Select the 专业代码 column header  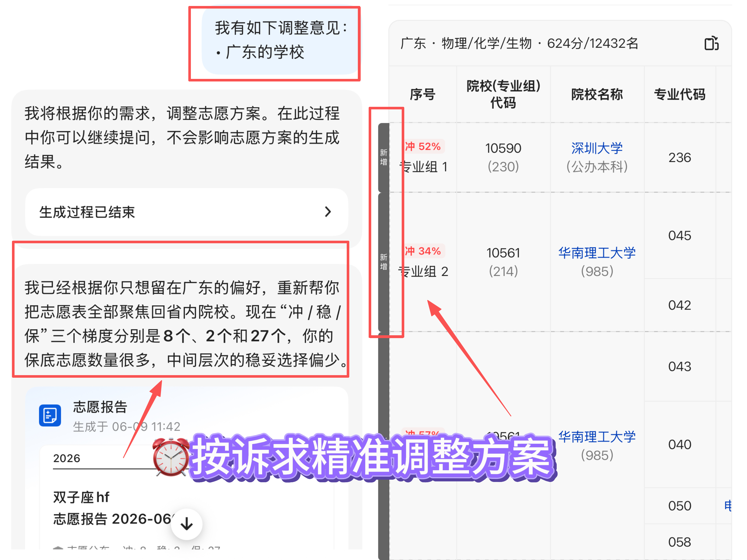click(x=679, y=95)
